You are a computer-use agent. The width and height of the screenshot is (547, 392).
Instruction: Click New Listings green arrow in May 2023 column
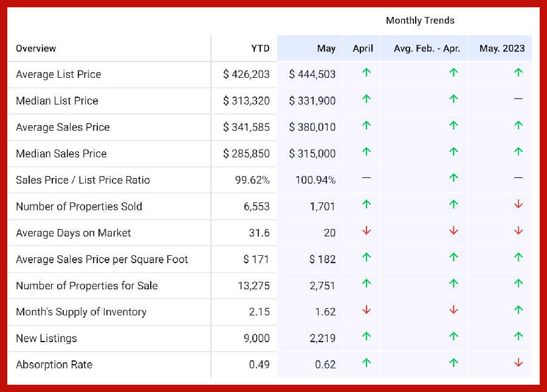(x=518, y=337)
